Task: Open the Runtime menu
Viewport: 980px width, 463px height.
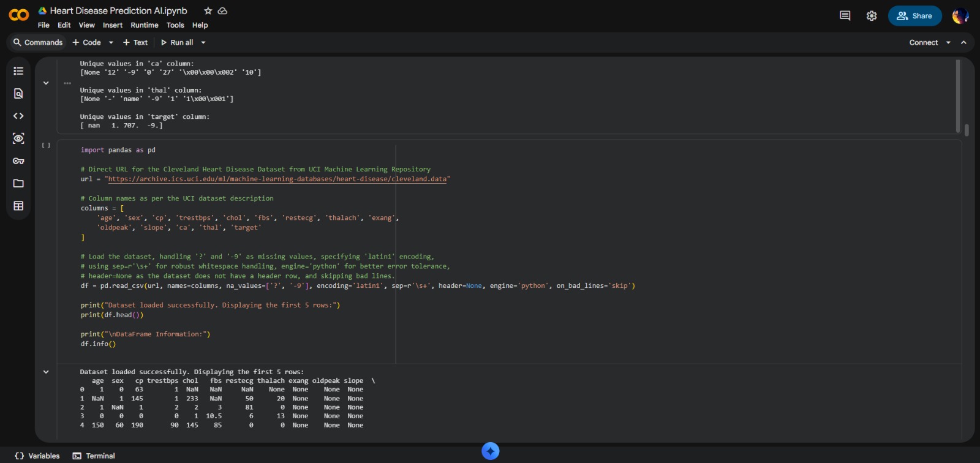Action: pos(144,25)
